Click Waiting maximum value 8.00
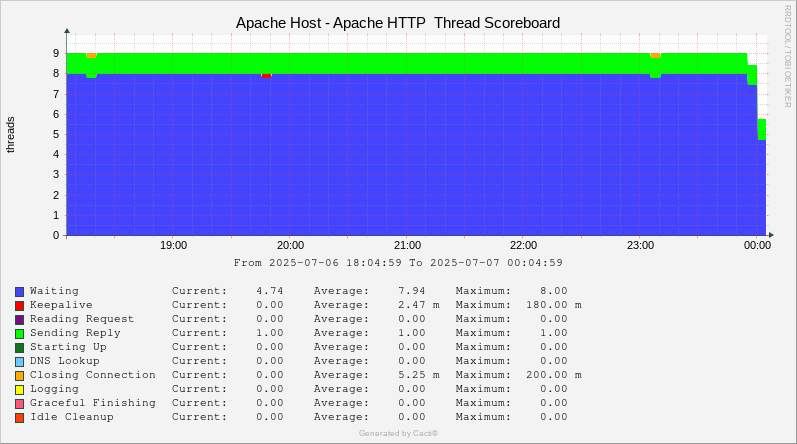Screen dimensions: 797x444 (x=554, y=291)
